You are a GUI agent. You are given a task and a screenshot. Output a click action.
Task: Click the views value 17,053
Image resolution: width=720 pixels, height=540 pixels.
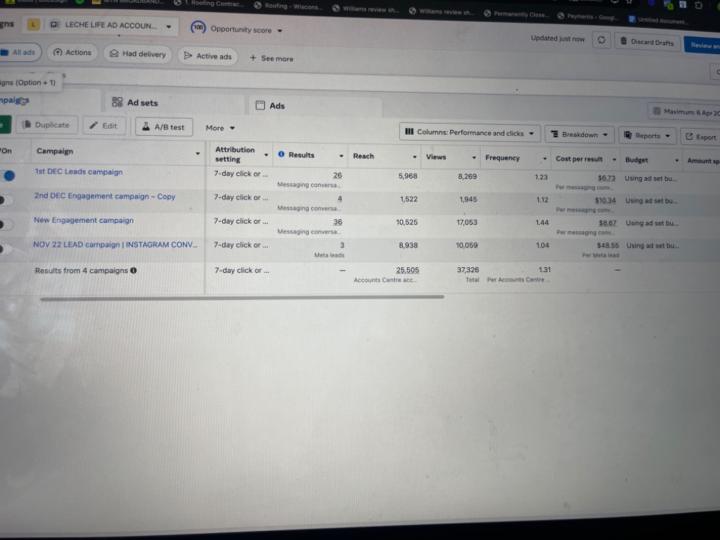click(x=467, y=222)
